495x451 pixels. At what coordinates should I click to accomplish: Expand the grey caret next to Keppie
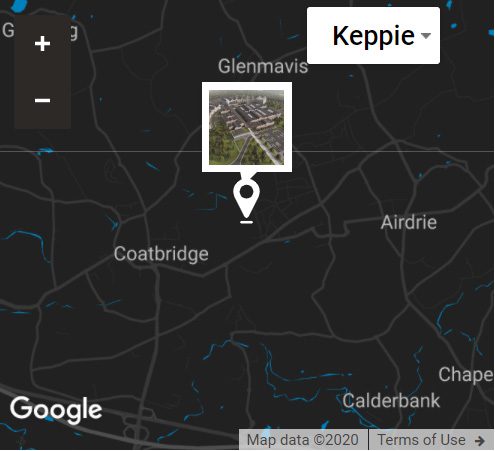(426, 35)
